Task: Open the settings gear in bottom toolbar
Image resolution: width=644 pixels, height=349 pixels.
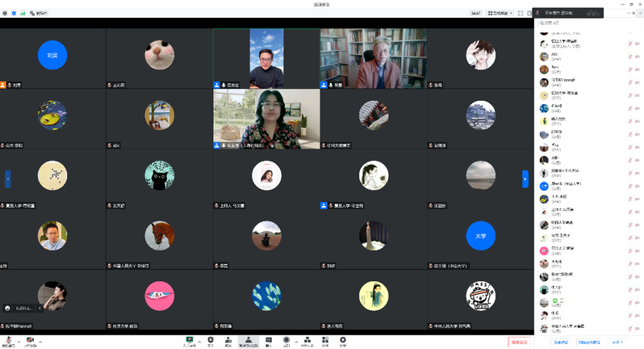Action: (x=343, y=341)
